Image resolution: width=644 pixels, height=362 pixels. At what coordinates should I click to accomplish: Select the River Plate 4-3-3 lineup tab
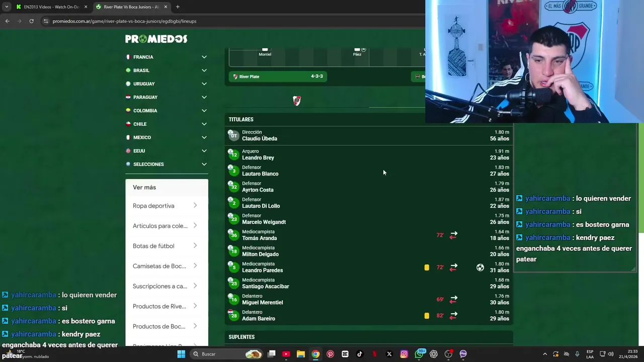click(x=278, y=76)
